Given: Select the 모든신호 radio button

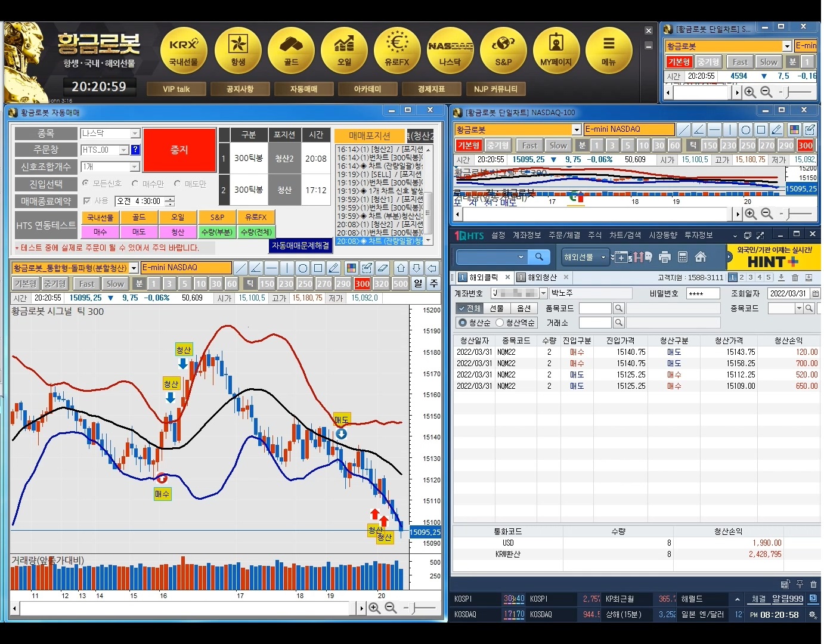Looking at the screenshot, I should [x=86, y=184].
